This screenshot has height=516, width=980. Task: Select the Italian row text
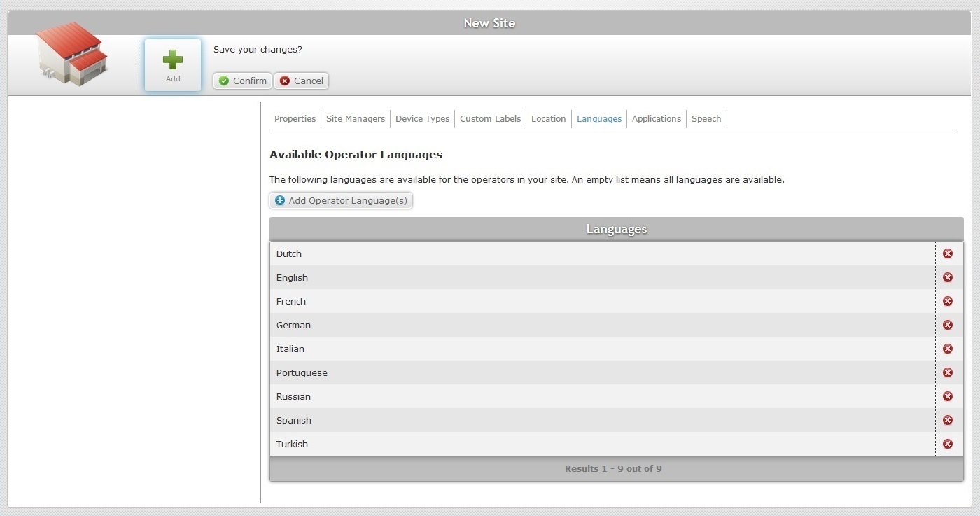click(x=290, y=349)
